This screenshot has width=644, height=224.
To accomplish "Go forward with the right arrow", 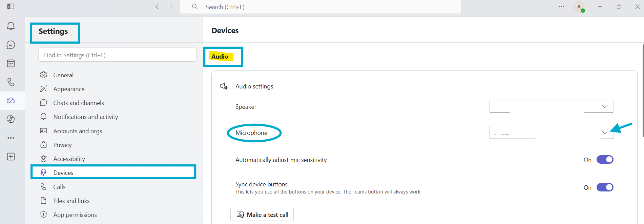I will (171, 6).
